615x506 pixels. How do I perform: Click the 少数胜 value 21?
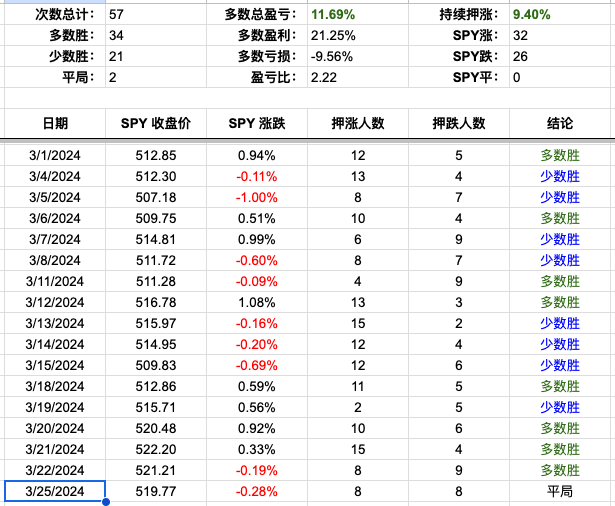coord(156,56)
